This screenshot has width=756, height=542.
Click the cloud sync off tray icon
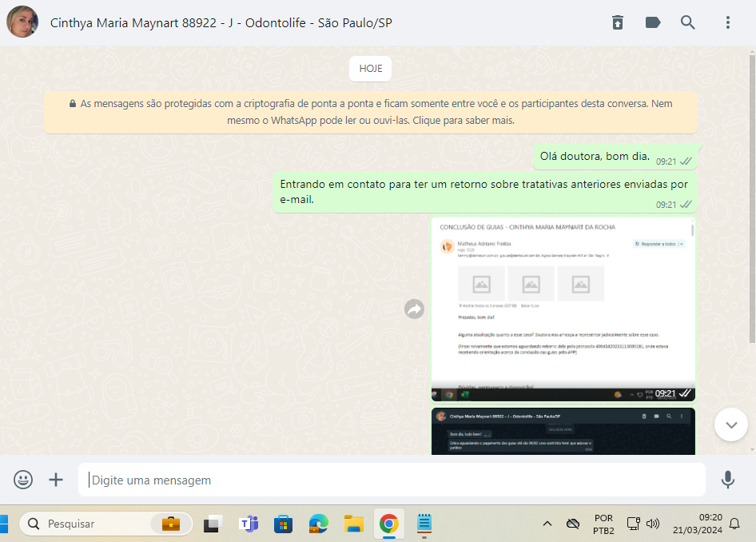(573, 524)
